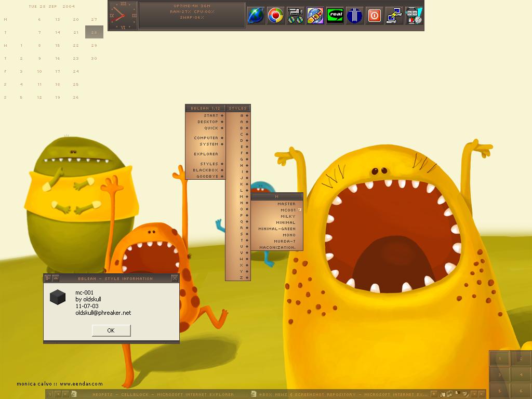Choose the Milky style
Screen dimensions: 532x399
click(276, 217)
